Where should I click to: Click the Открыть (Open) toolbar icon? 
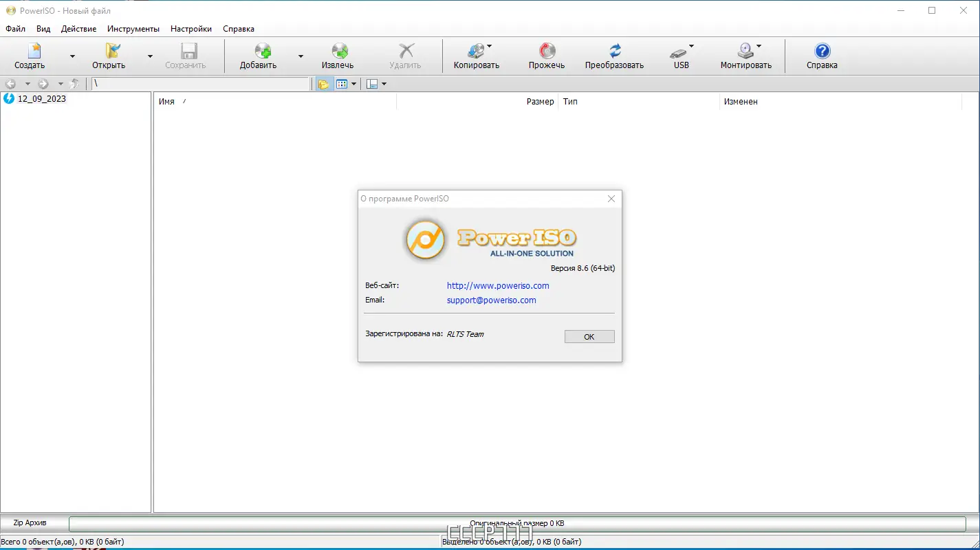[x=112, y=51]
